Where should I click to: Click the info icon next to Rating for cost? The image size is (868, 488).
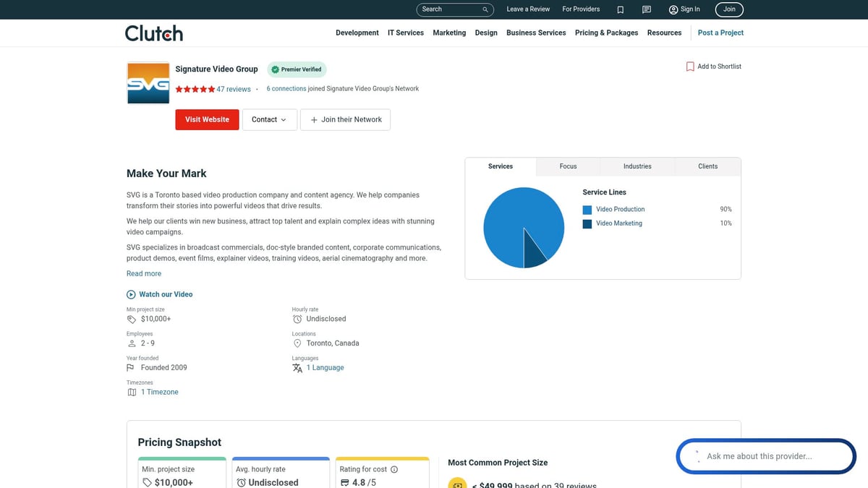(x=394, y=469)
